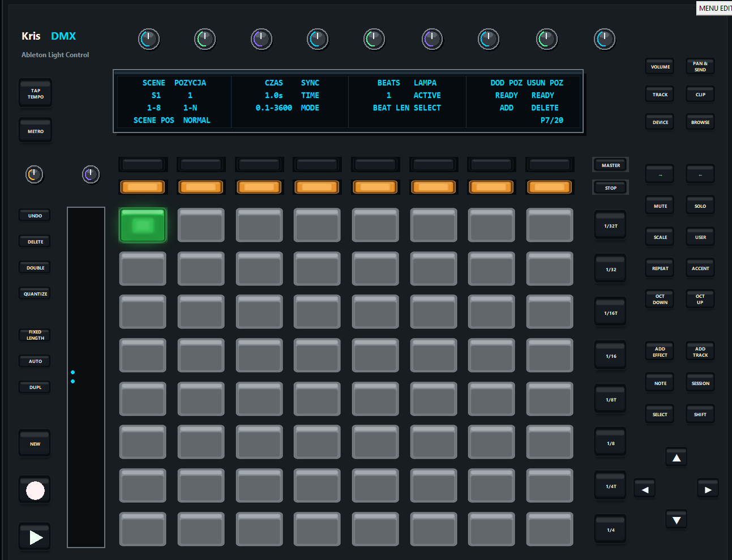Switch to NOTE mode
Image resolution: width=732 pixels, height=560 pixels.
click(660, 383)
